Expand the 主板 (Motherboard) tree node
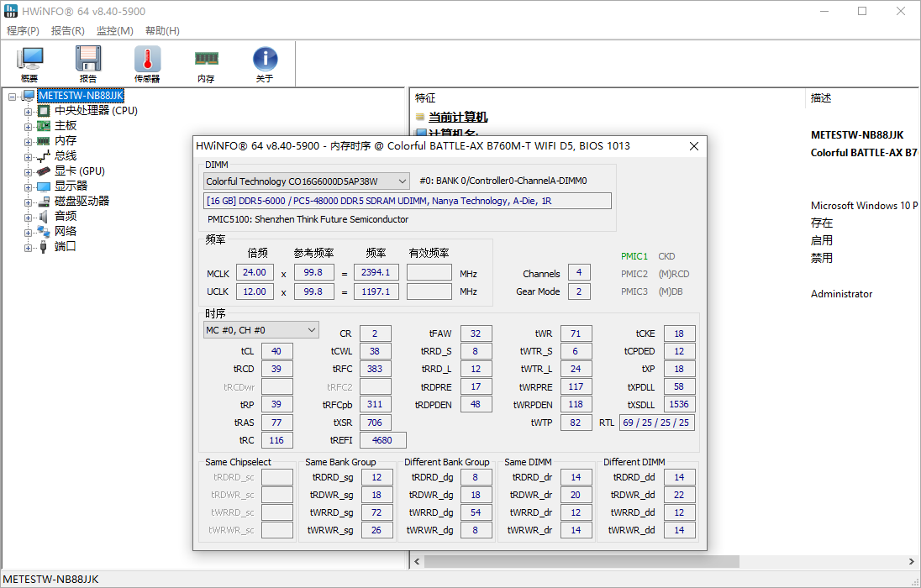Screen dimensions: 921x588 point(29,126)
